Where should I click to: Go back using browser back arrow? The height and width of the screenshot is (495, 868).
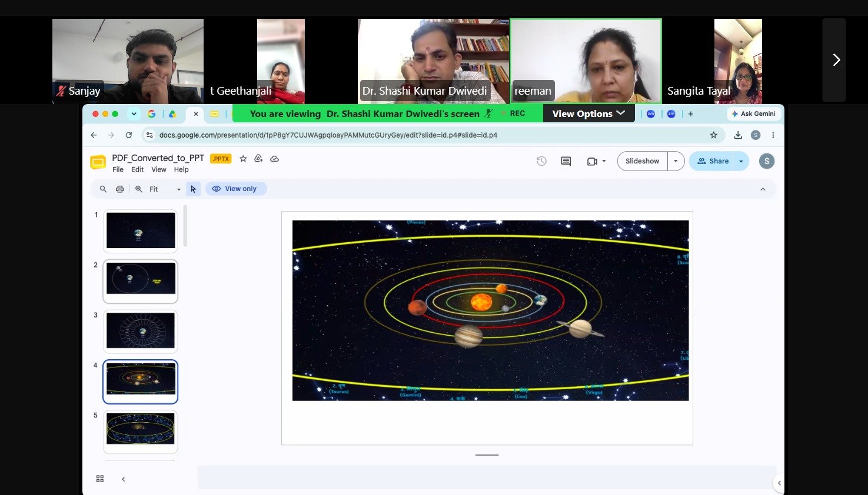tap(94, 135)
